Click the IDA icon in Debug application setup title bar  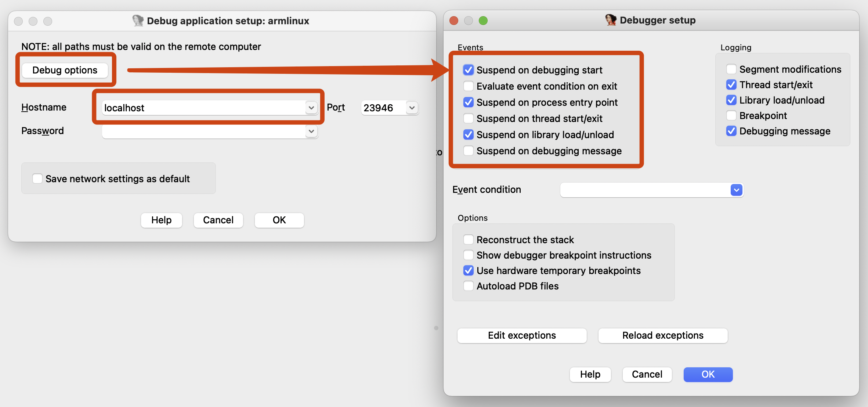click(x=138, y=21)
